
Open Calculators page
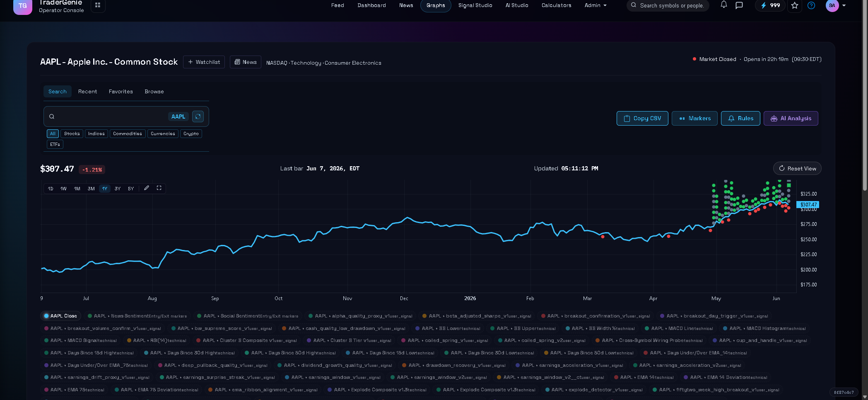556,5
